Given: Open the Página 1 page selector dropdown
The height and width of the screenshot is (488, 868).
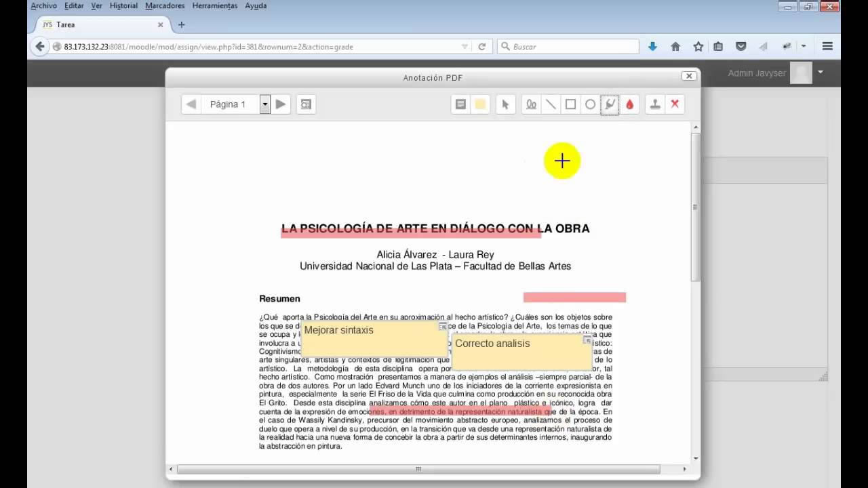Looking at the screenshot, I should click(265, 104).
